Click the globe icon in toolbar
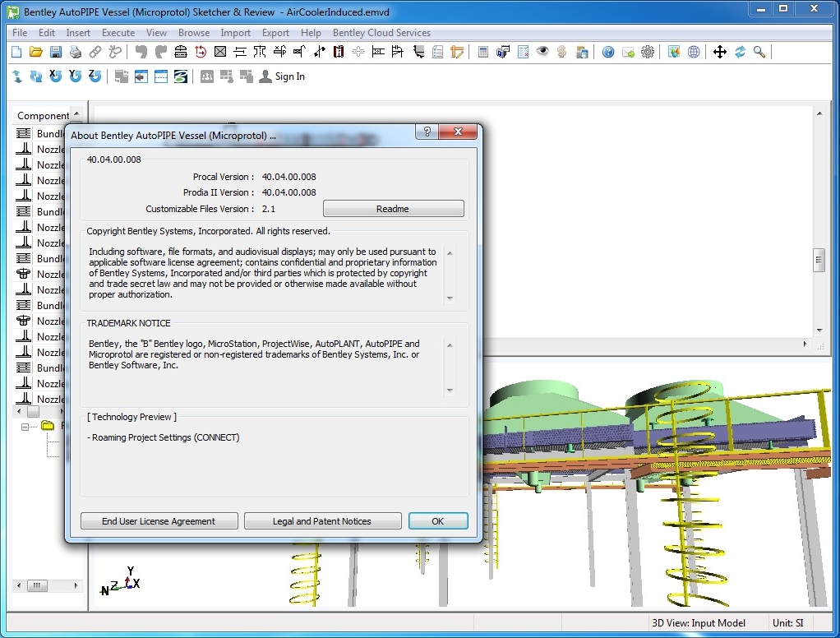 click(x=694, y=52)
